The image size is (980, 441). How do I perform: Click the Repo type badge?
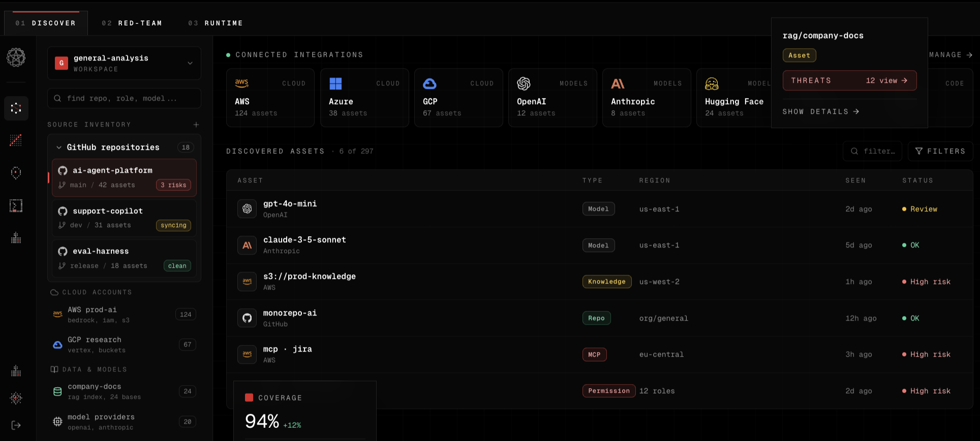pos(596,318)
